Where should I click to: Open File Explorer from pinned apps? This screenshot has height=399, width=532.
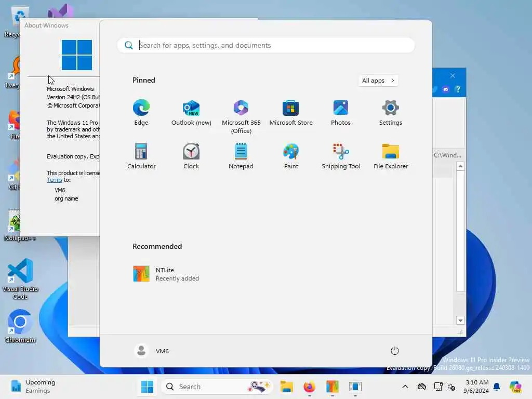[391, 156]
